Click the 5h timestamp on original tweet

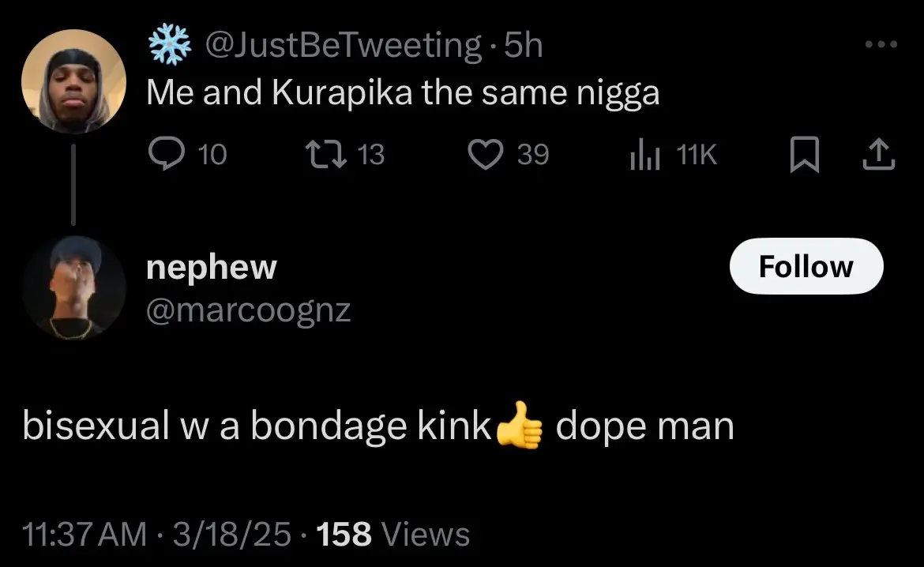tap(524, 46)
